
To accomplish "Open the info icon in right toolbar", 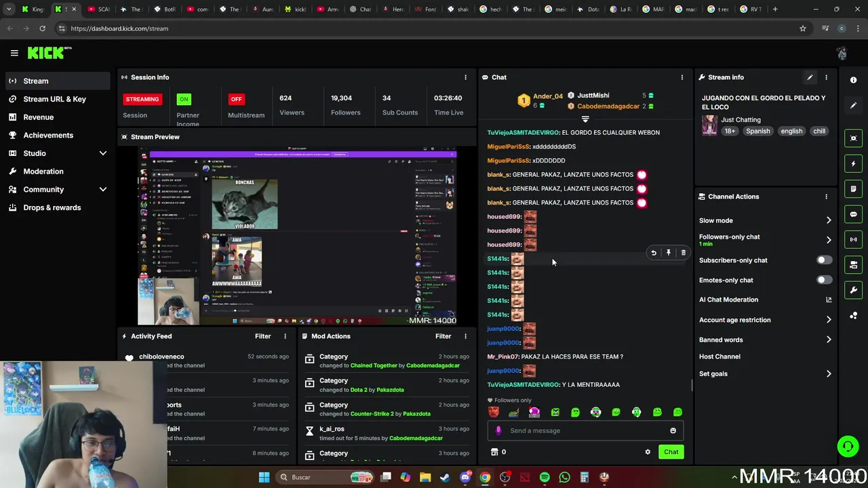I will tap(853, 80).
